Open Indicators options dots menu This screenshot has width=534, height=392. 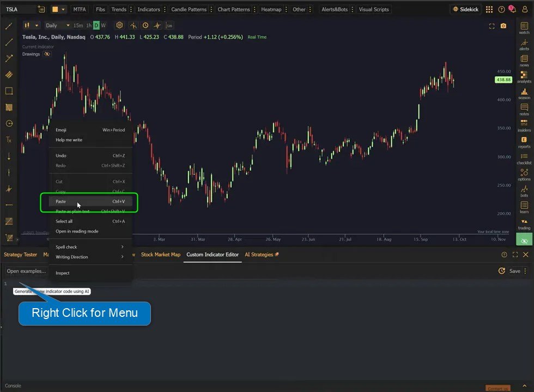click(x=165, y=10)
